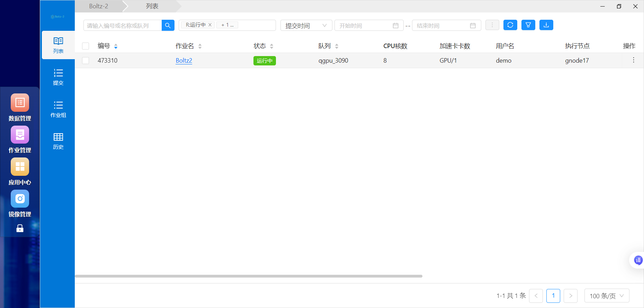
Task: Open the 列表 sidebar section
Action: (58, 45)
